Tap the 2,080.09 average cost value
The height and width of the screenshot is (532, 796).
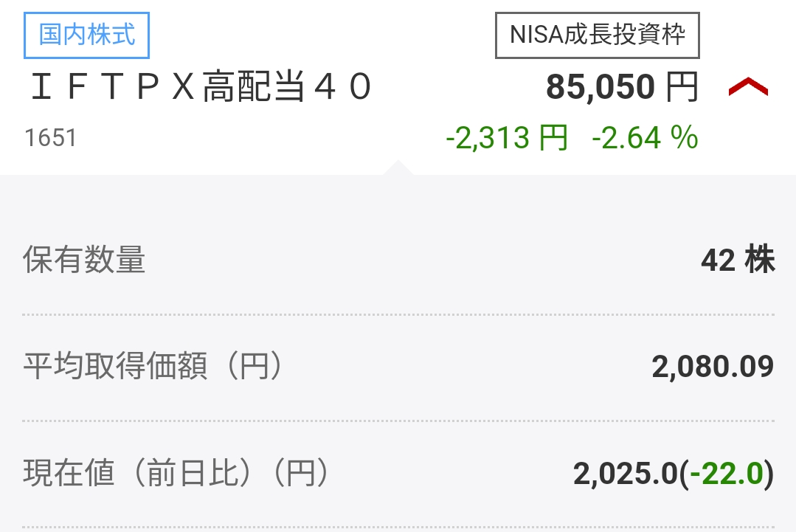pyautogui.click(x=713, y=367)
